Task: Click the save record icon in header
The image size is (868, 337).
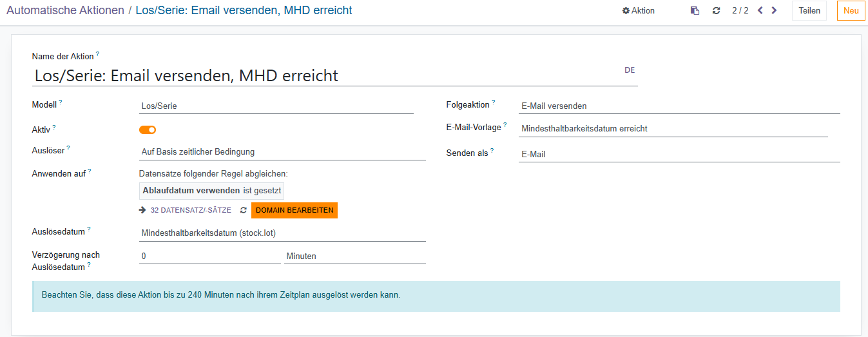Action: coord(695,11)
